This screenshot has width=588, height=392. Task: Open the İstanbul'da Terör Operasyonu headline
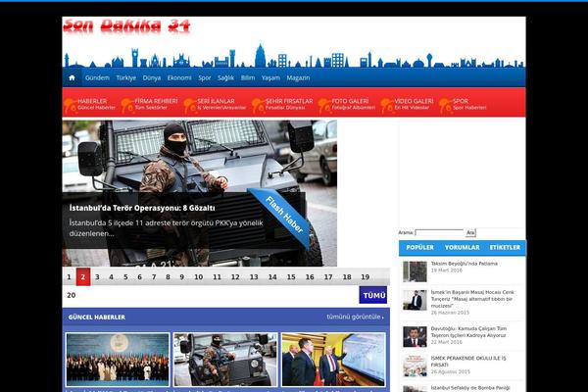pyautogui.click(x=142, y=208)
